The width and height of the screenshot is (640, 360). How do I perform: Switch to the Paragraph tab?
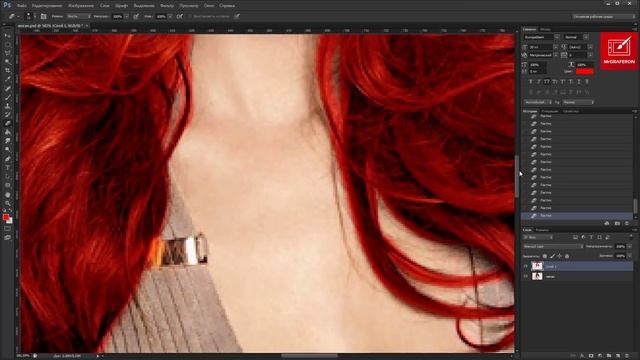(545, 29)
